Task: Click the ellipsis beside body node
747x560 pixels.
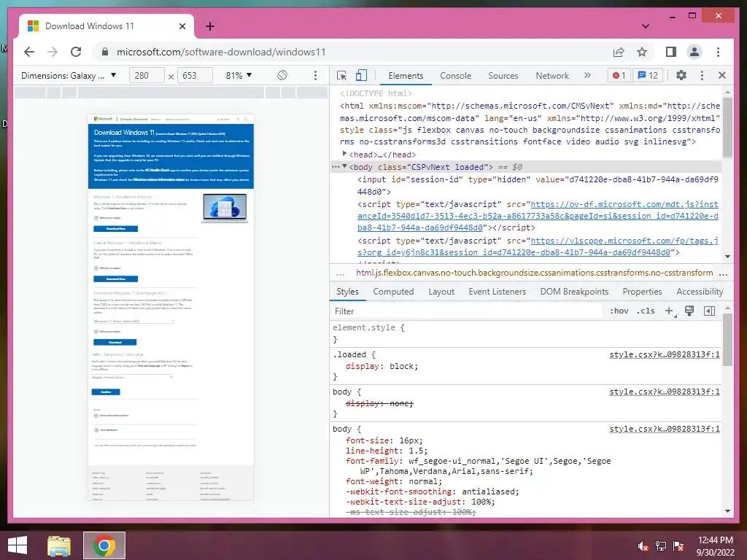Action: click(336, 167)
